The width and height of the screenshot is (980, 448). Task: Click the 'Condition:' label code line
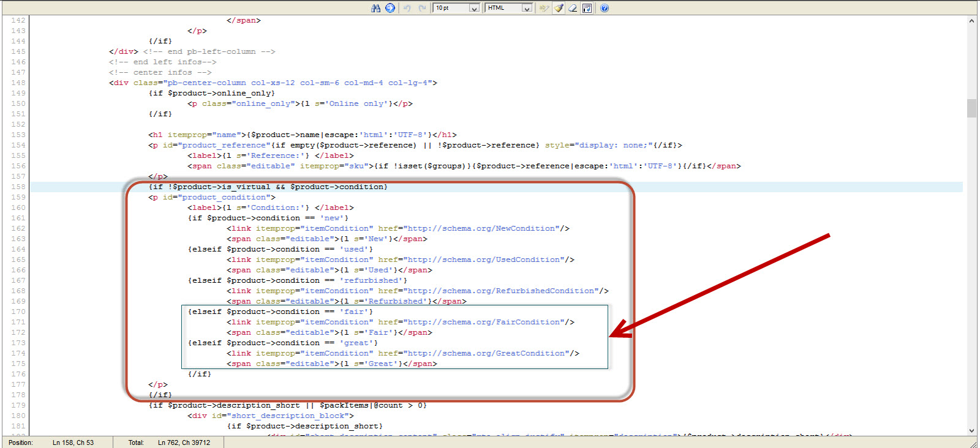click(x=270, y=207)
